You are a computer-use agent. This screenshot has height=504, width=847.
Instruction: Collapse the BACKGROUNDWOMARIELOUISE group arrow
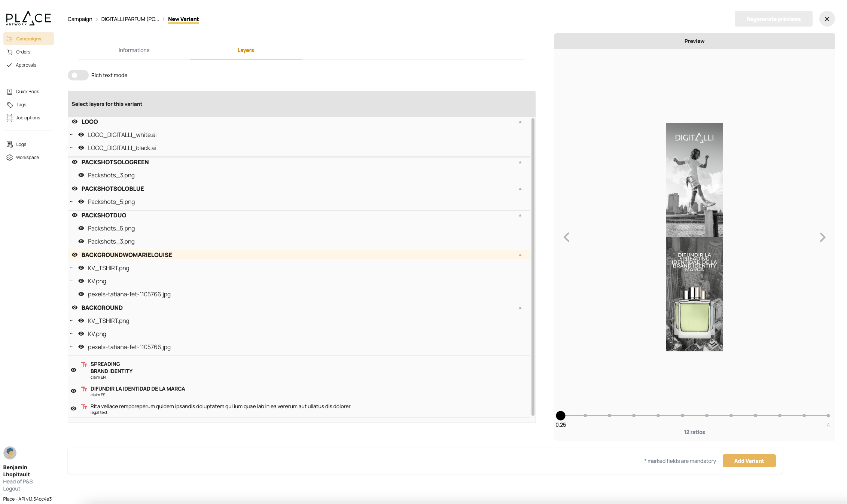(520, 255)
